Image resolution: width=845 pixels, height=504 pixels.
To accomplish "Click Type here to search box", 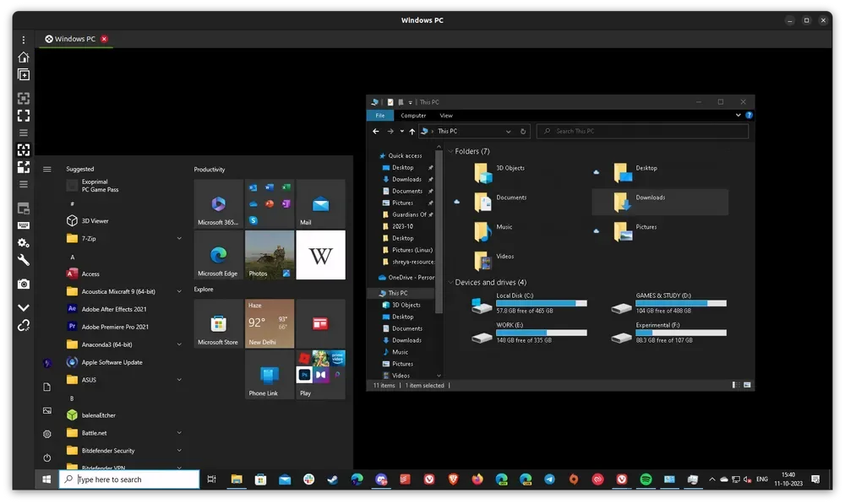I will click(x=128, y=480).
